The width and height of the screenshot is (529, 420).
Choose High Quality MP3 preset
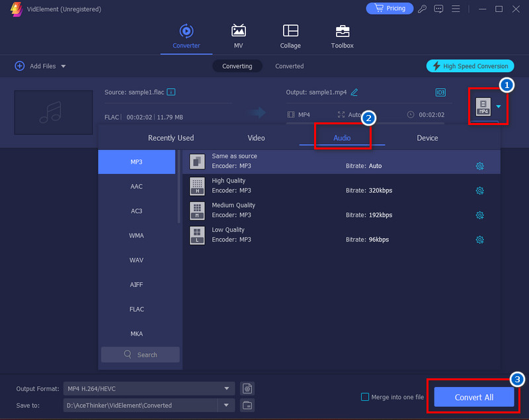pos(341,187)
